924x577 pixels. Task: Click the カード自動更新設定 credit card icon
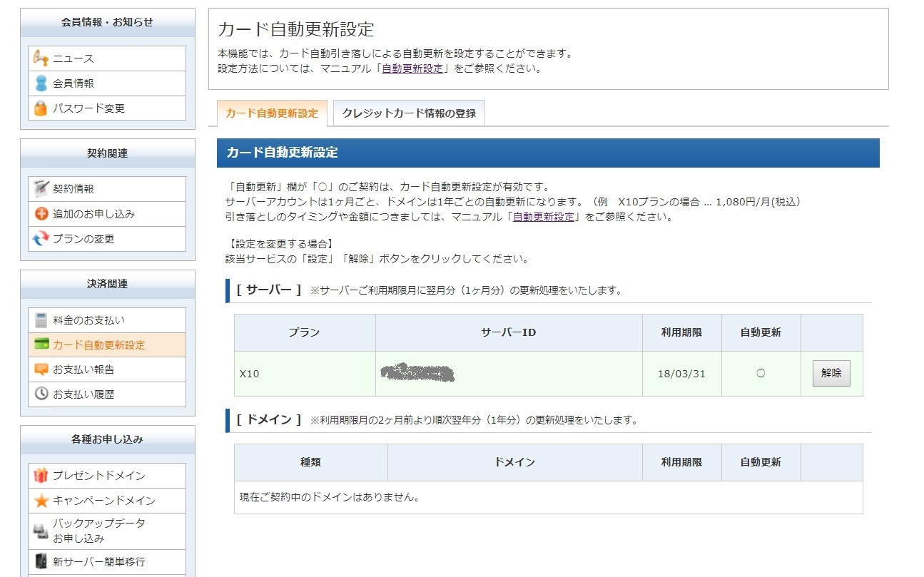pyautogui.click(x=41, y=344)
